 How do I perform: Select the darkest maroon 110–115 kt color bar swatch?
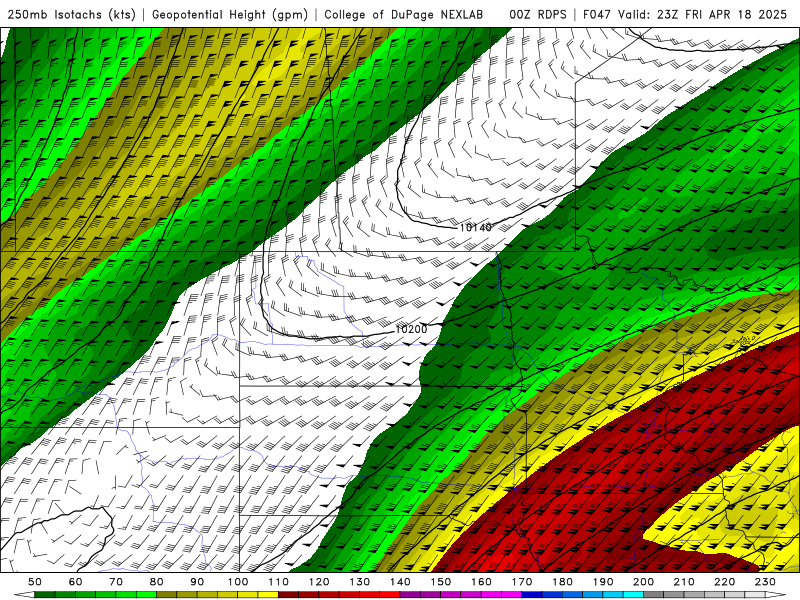[289, 594]
